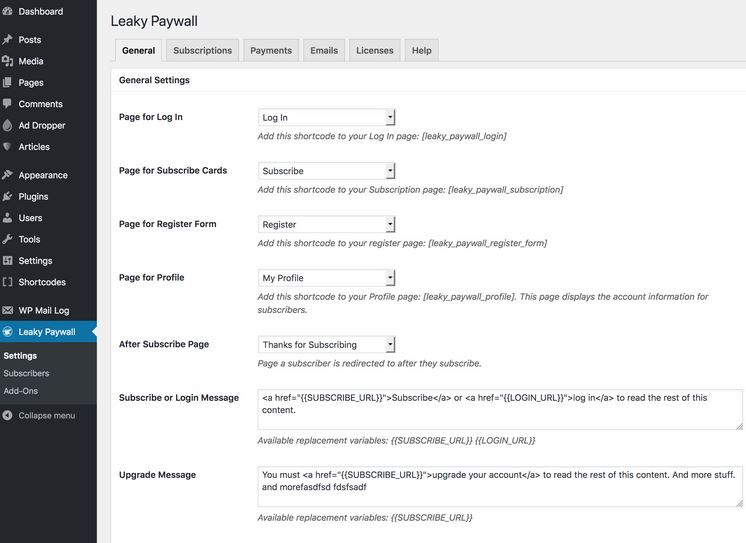The width and height of the screenshot is (746, 543).
Task: Click the Appearance paintbrush icon
Action: pos(7,175)
